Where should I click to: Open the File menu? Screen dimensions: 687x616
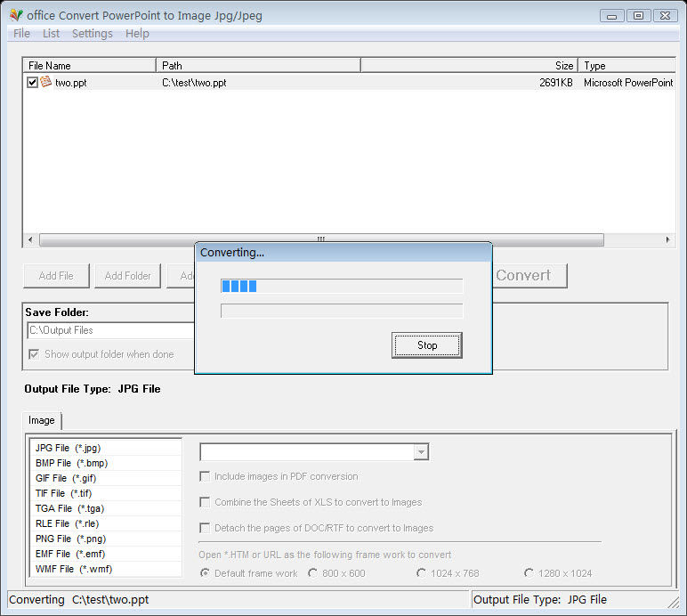(21, 34)
